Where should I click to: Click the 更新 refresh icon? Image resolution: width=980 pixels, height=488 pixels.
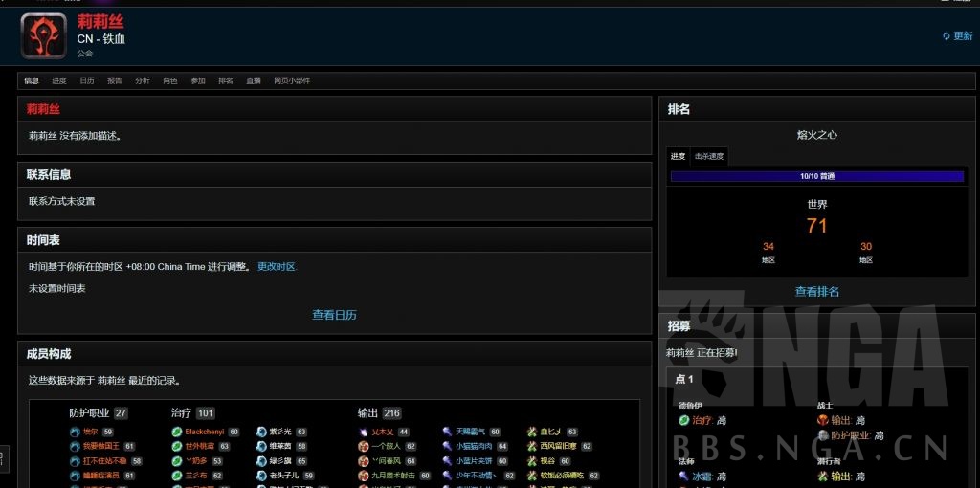[946, 36]
